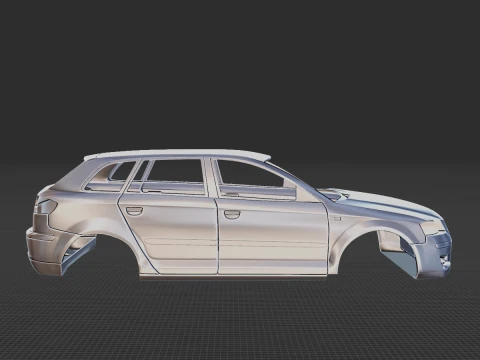The width and height of the screenshot is (480, 360).
Task: Select the front door handle on car model
Action: (232, 214)
